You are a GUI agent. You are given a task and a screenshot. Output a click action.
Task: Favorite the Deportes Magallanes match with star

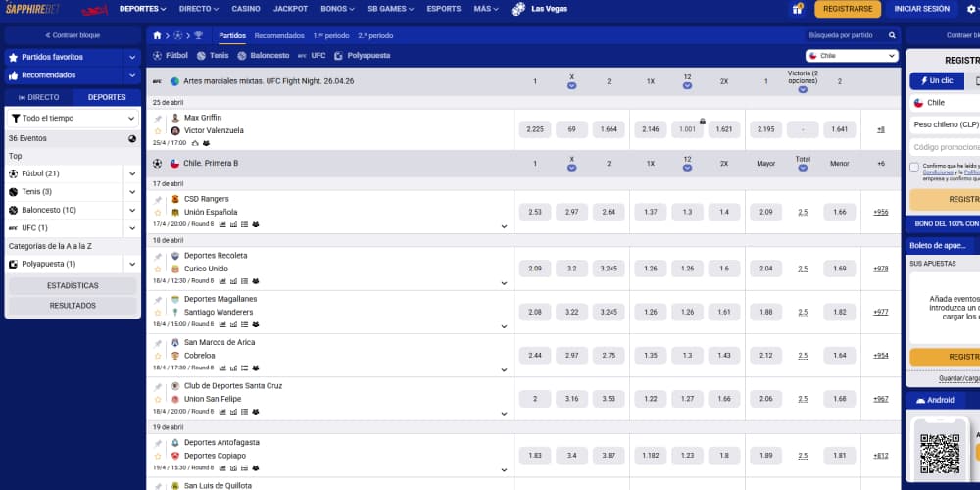click(x=158, y=313)
